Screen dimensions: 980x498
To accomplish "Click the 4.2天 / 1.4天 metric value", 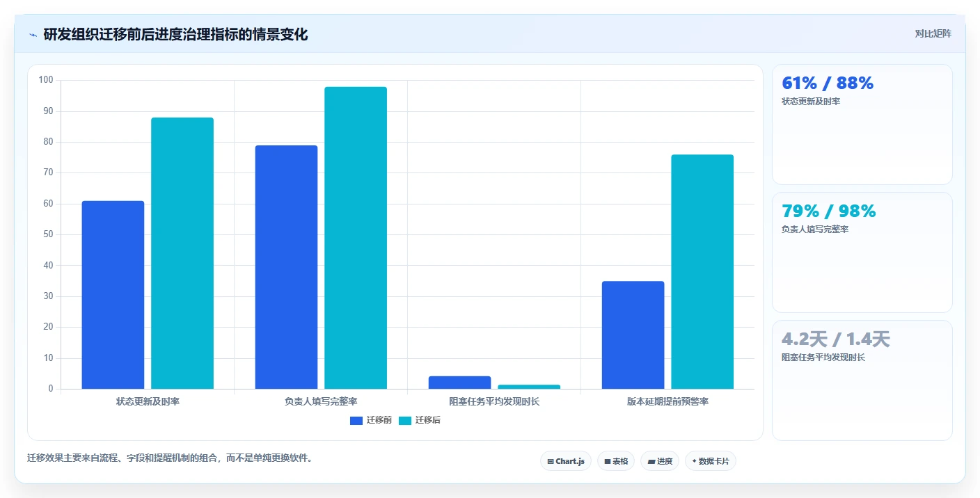I will [x=836, y=339].
